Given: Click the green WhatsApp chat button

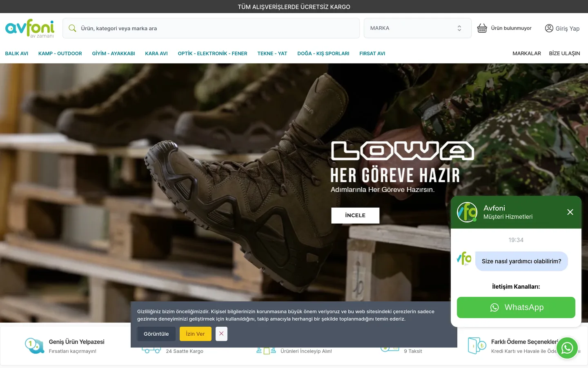Looking at the screenshot, I should pos(516,307).
